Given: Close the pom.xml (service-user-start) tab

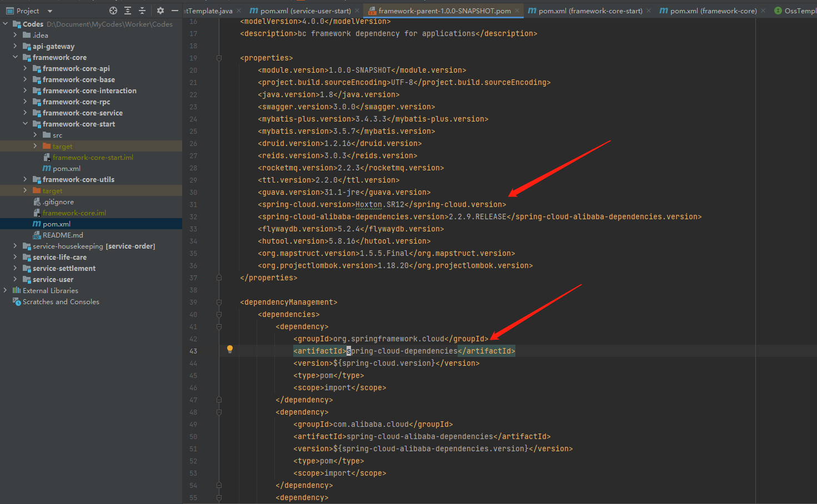Looking at the screenshot, I should pos(357,11).
